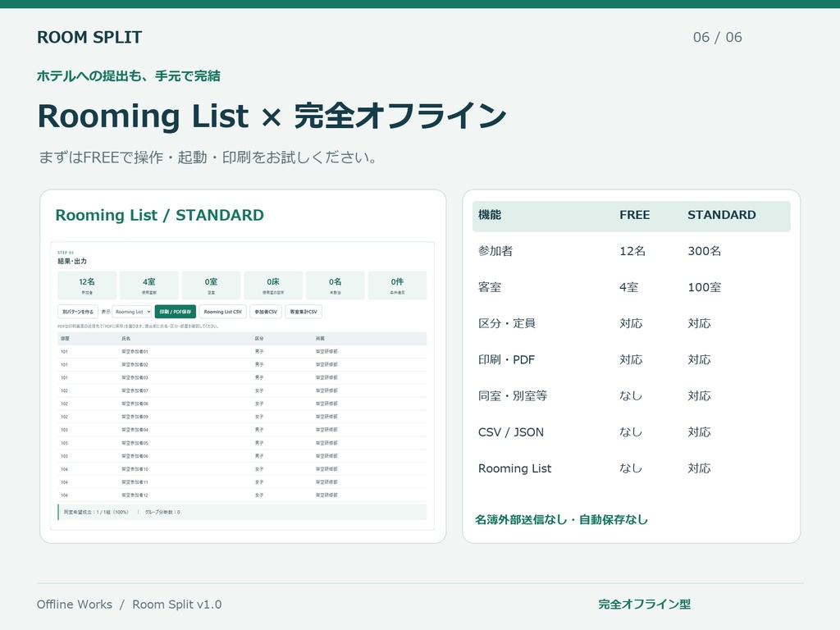This screenshot has width=840, height=630.
Task: Click the 別パターンを作る button
Action: pos(78,312)
